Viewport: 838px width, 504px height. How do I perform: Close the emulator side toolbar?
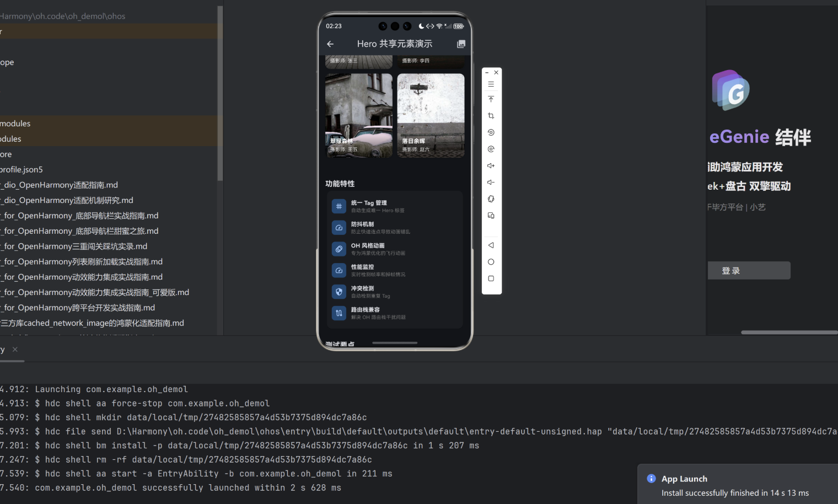(496, 72)
